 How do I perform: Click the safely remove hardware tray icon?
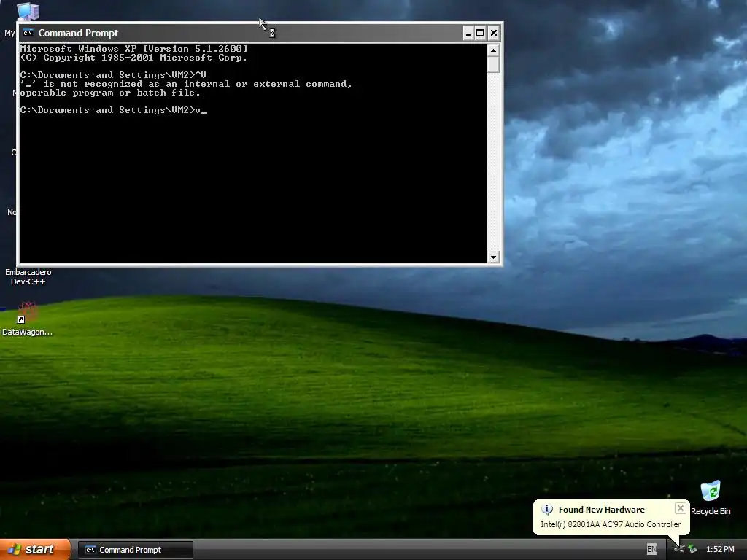click(x=692, y=550)
